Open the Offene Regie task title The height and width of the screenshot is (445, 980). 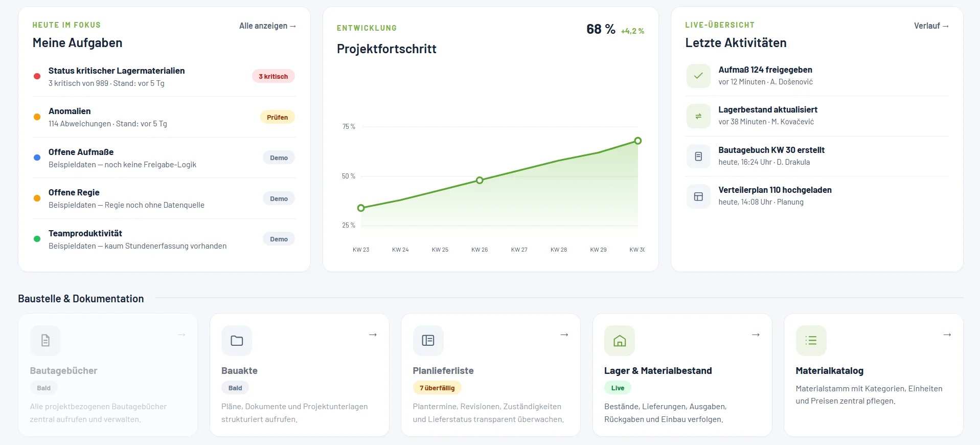[x=74, y=192]
